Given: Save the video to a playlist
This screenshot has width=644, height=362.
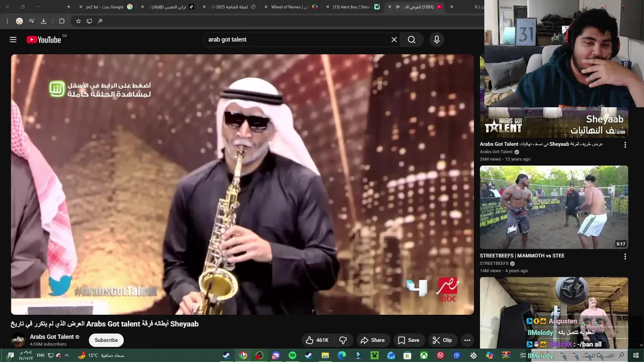Looking at the screenshot, I should (x=409, y=340).
